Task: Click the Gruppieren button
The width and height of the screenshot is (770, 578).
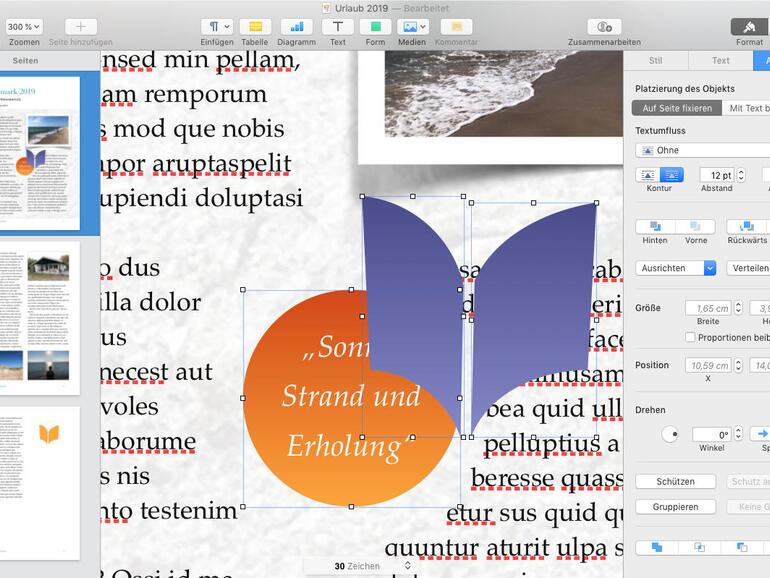Action: (675, 507)
